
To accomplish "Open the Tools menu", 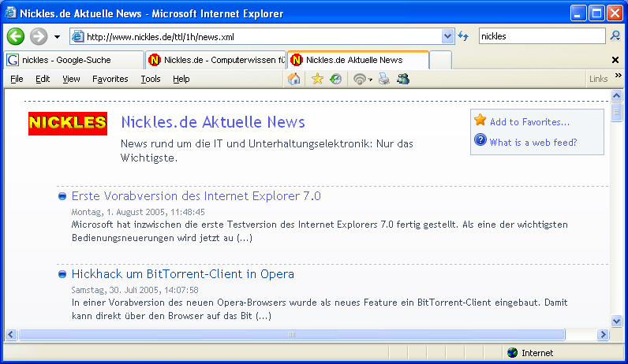I will coord(151,80).
